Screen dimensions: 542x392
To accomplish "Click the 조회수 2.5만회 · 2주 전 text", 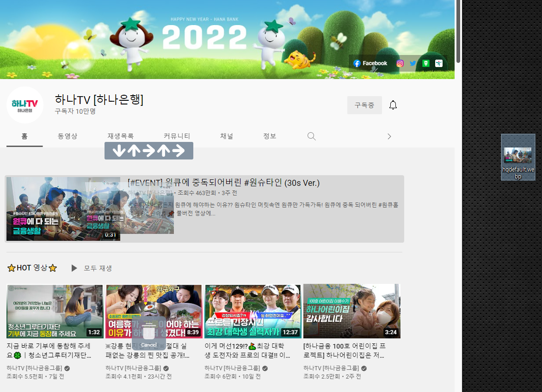I will pos(332,376).
